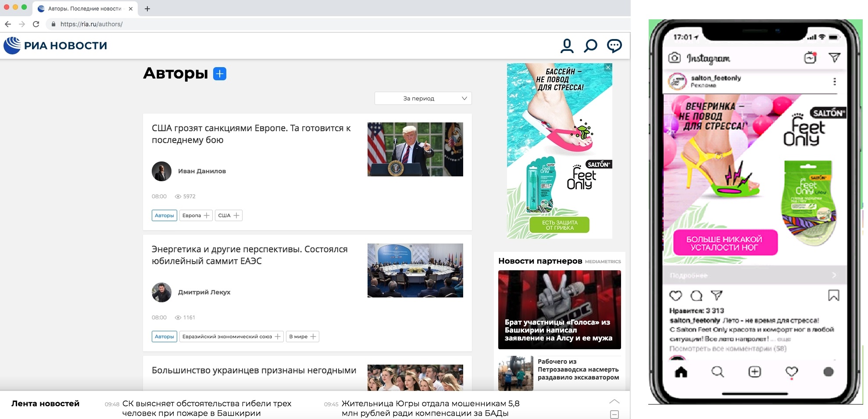Tap Instagram profile tab circle
The image size is (868, 419).
(x=829, y=372)
